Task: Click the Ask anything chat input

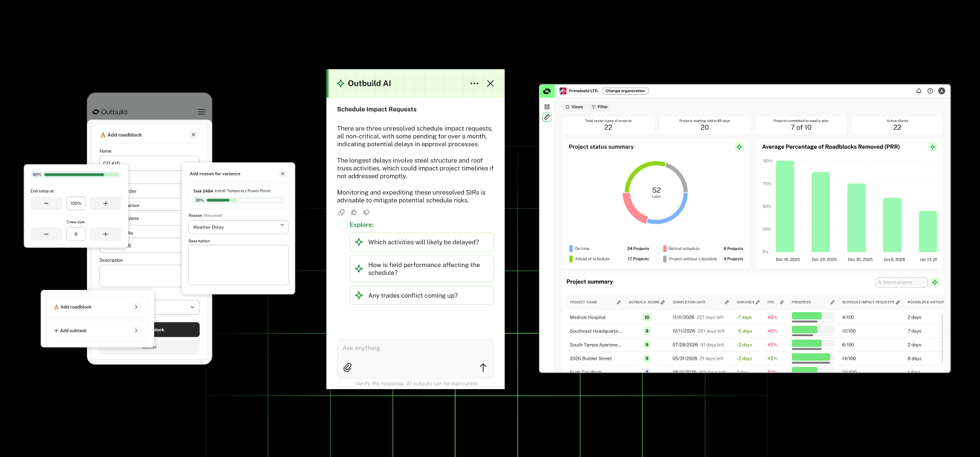Action: [416, 349]
